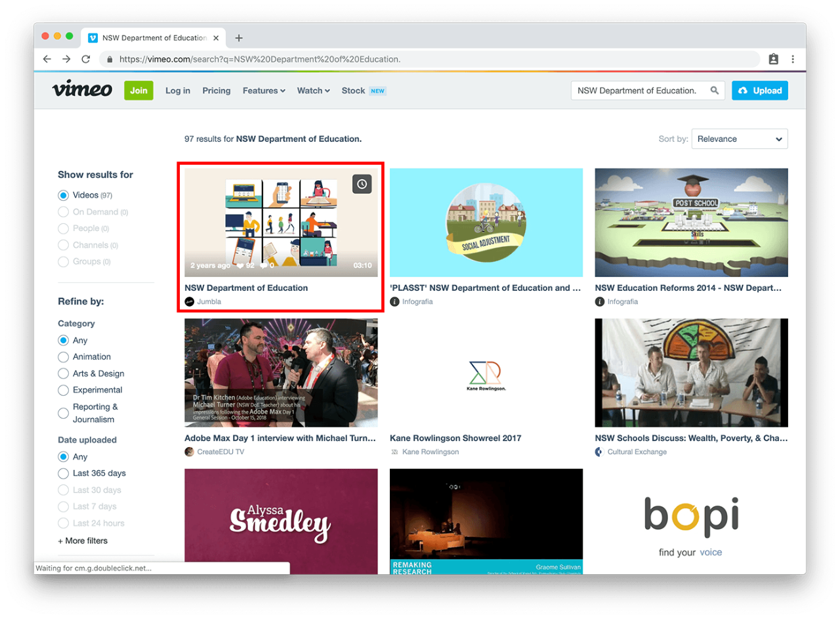The width and height of the screenshot is (840, 619).
Task: Open the Social Adjustment video thumbnail
Action: pos(486,223)
